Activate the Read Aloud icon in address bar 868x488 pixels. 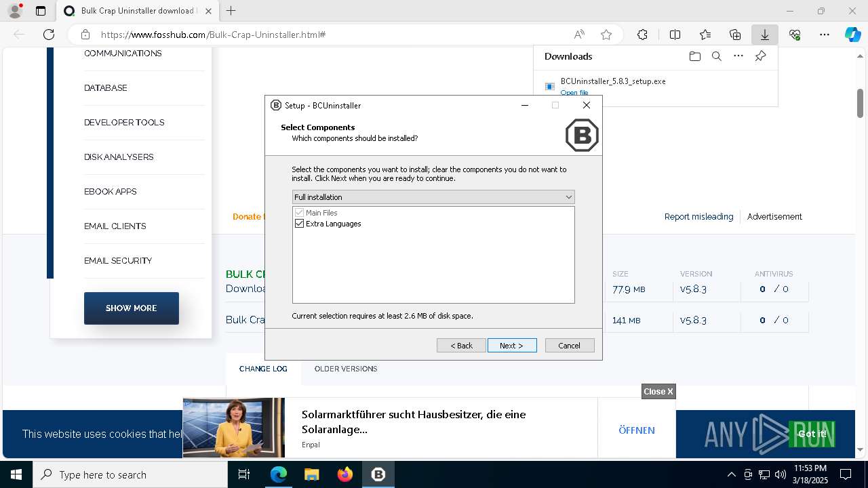pyautogui.click(x=579, y=35)
